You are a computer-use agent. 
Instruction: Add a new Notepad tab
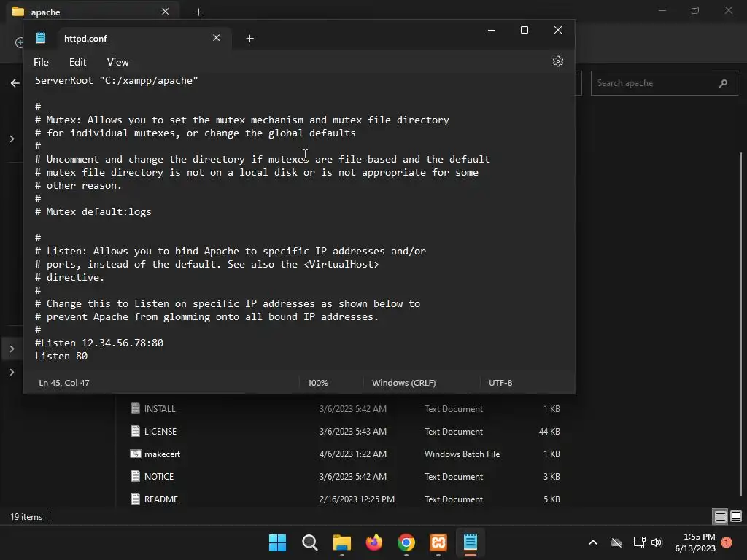tap(249, 38)
